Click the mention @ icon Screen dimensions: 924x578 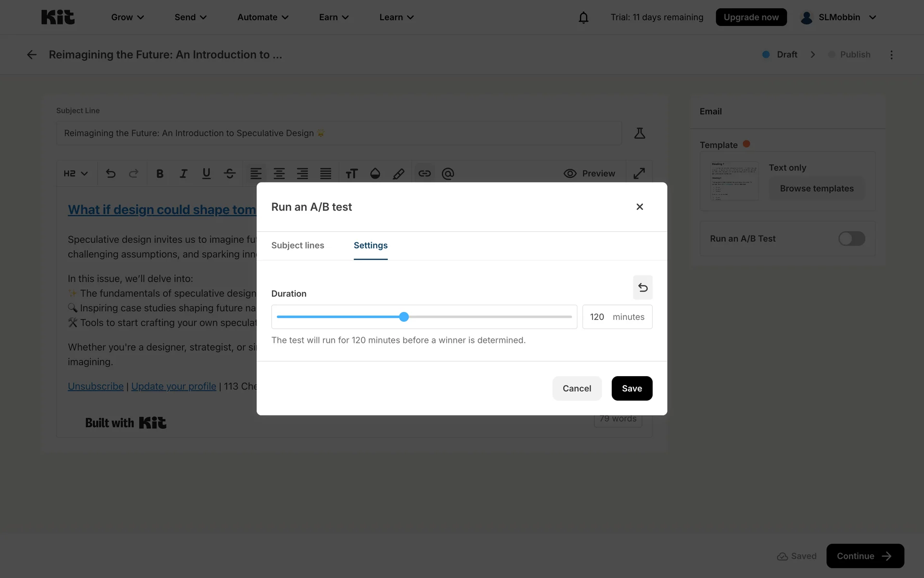coord(448,173)
